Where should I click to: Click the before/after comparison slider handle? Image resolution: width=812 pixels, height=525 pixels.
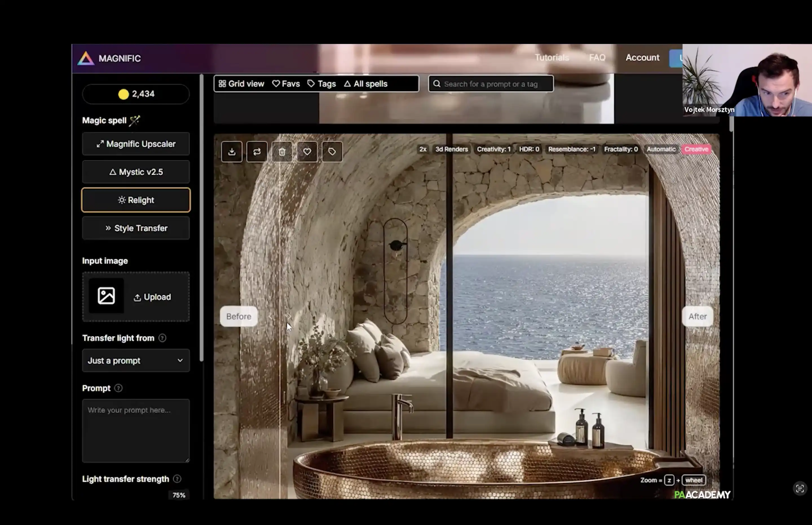point(280,317)
